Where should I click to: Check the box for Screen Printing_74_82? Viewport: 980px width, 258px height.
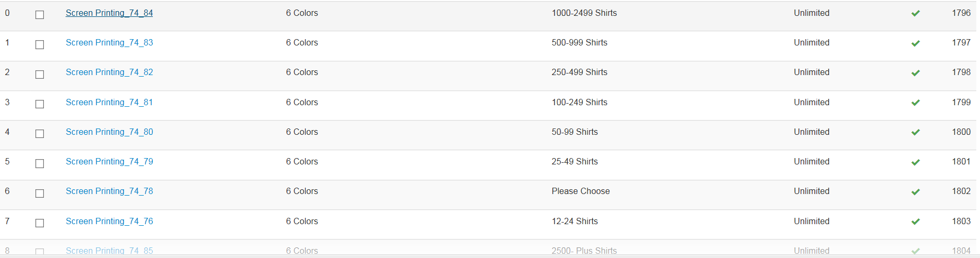(40, 75)
